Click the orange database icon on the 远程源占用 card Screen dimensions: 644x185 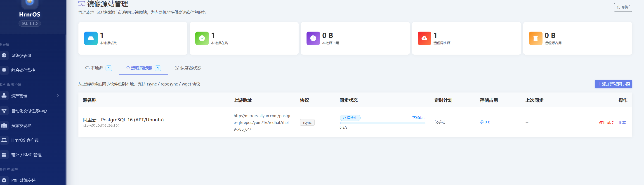(536, 38)
